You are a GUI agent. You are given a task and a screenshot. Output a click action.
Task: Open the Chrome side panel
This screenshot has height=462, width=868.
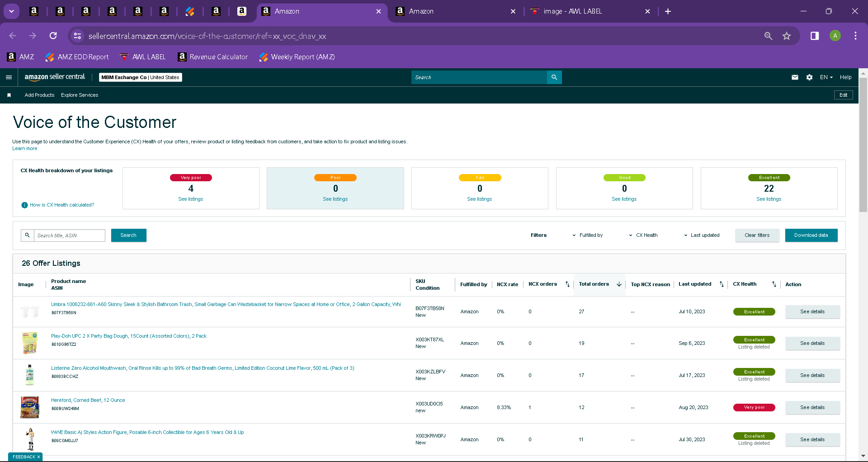click(x=815, y=36)
